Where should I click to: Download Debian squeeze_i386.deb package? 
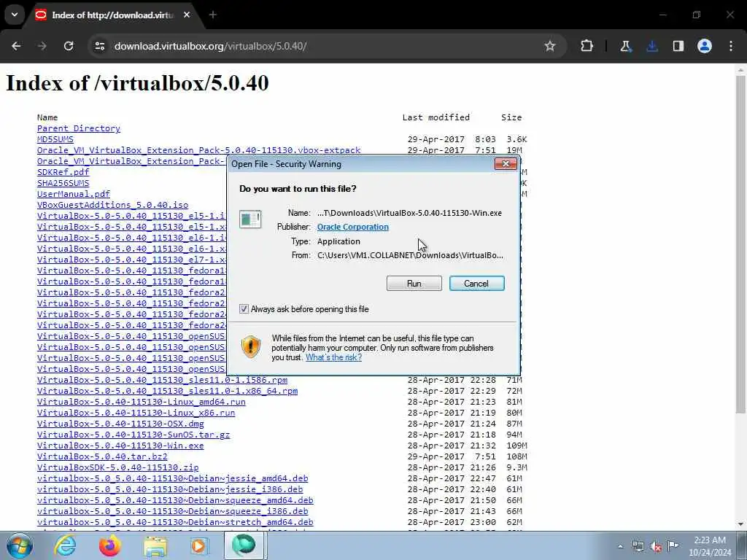[x=172, y=511]
